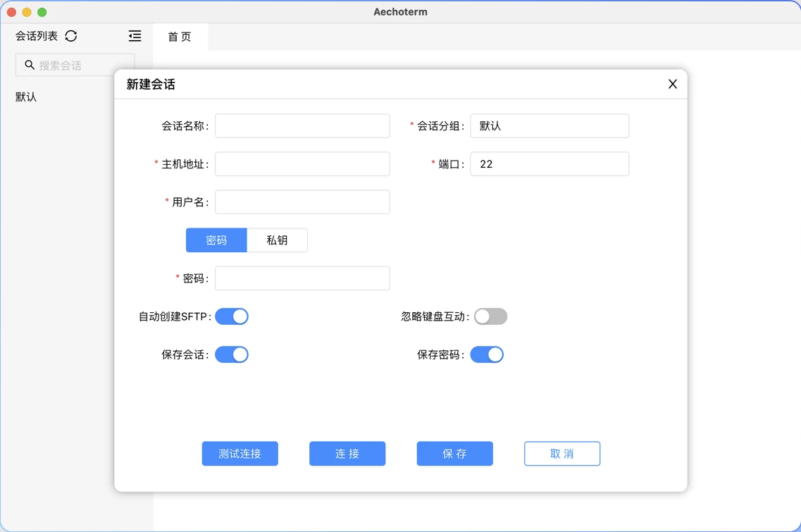Close the 新建会话 dialog with X
The image size is (801, 532).
672,84
